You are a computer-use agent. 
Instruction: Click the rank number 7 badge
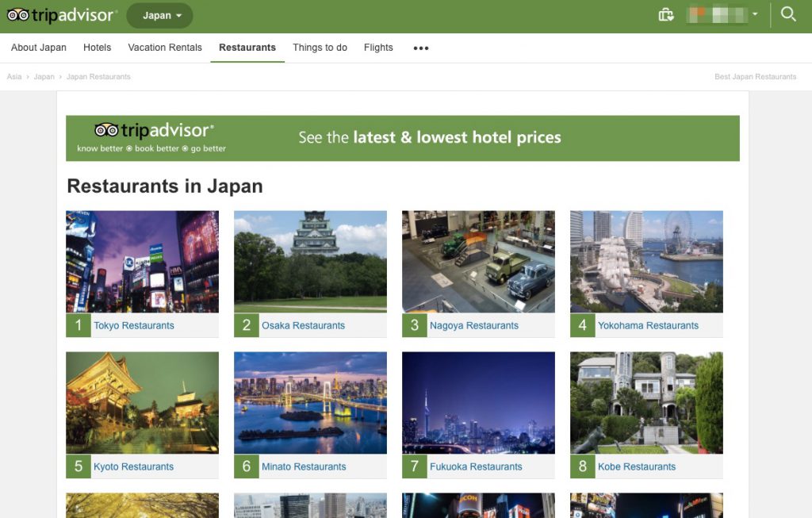click(414, 466)
